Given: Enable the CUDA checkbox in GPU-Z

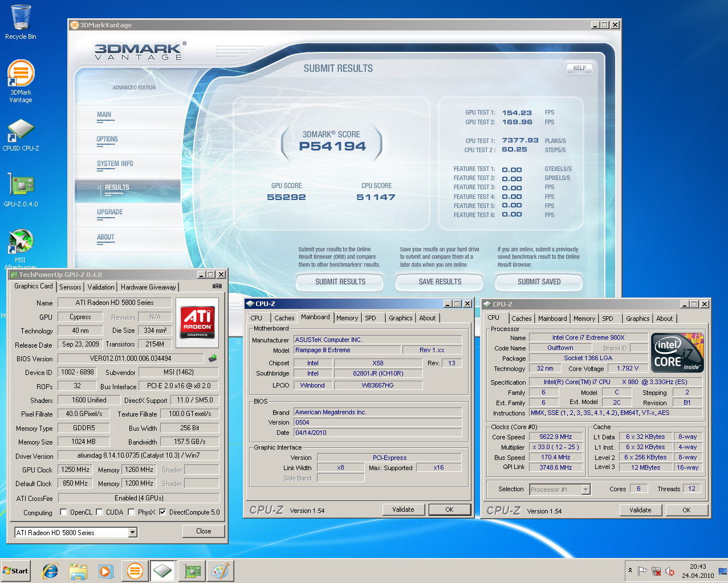Looking at the screenshot, I should (x=99, y=512).
